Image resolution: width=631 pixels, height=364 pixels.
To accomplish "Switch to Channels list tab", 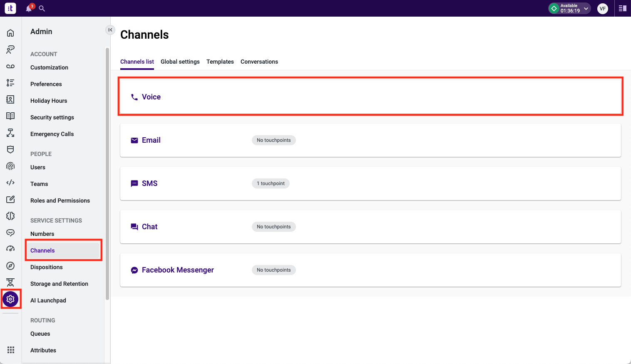I will click(137, 62).
